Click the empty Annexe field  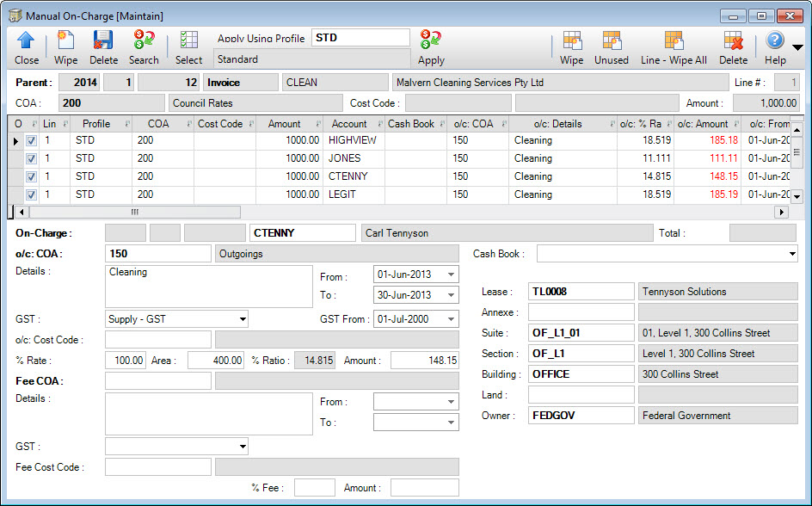(581, 312)
